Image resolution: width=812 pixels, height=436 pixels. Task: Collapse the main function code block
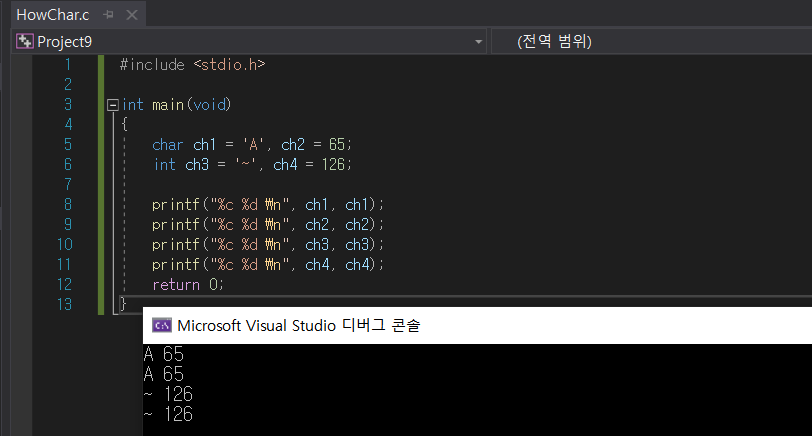point(112,105)
